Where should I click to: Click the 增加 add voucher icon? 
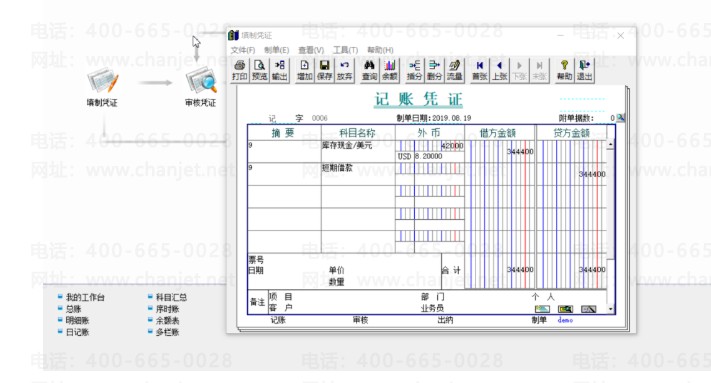click(304, 71)
